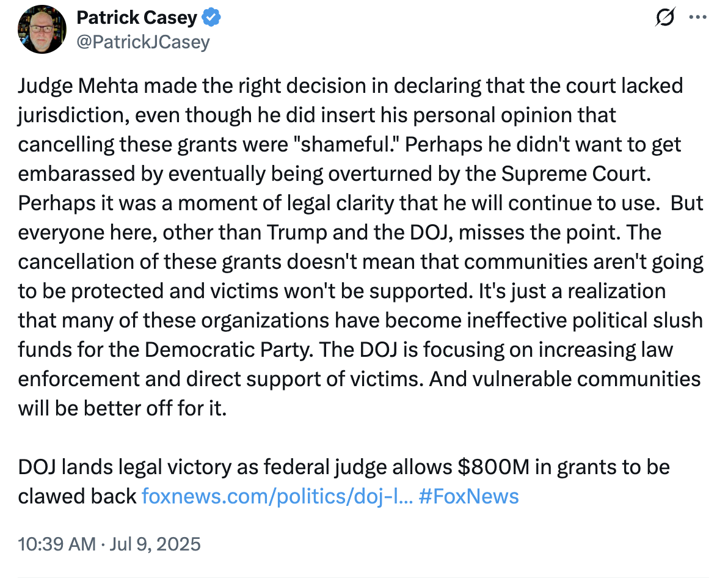Open Patrick Casey's profile photo
Screen dimensions: 728x578
pos(42,30)
